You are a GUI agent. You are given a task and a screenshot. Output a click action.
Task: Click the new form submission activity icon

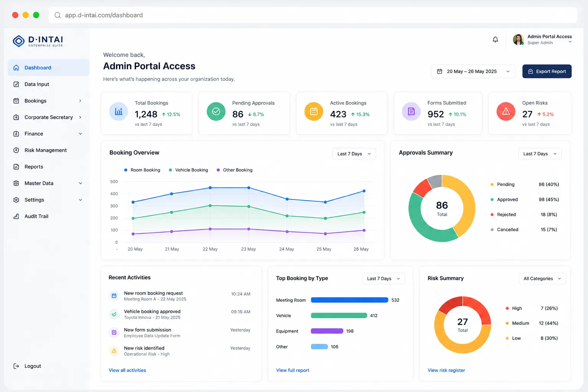114,332
